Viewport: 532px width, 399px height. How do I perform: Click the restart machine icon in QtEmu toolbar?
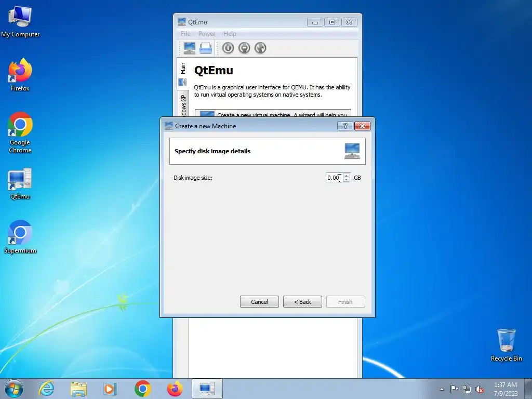(x=261, y=48)
